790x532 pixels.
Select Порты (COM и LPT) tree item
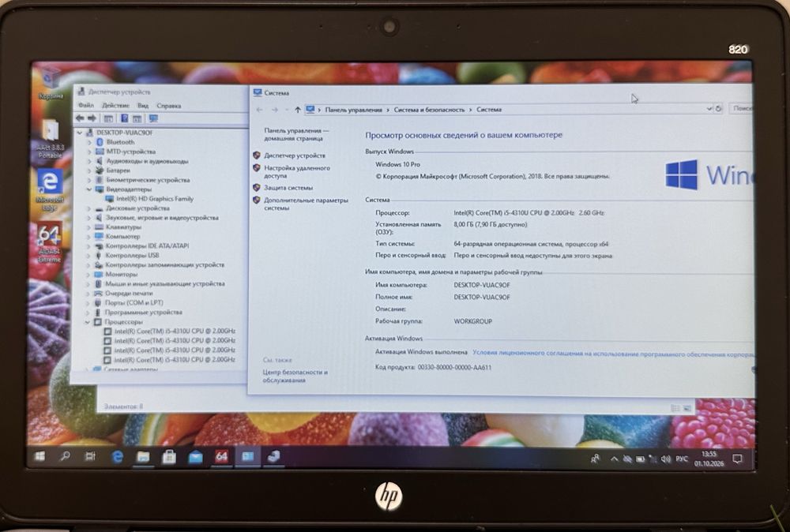(134, 303)
